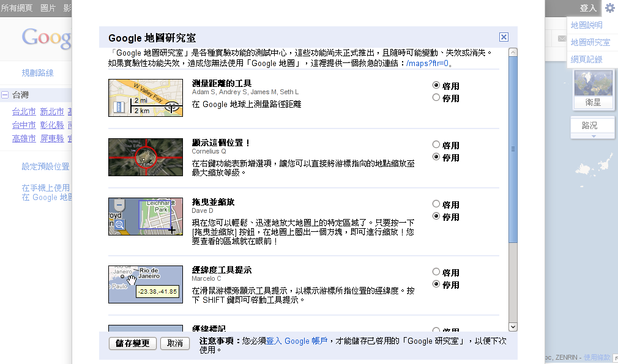Click the gear settings icon
The width and height of the screenshot is (618, 364).
(x=609, y=8)
